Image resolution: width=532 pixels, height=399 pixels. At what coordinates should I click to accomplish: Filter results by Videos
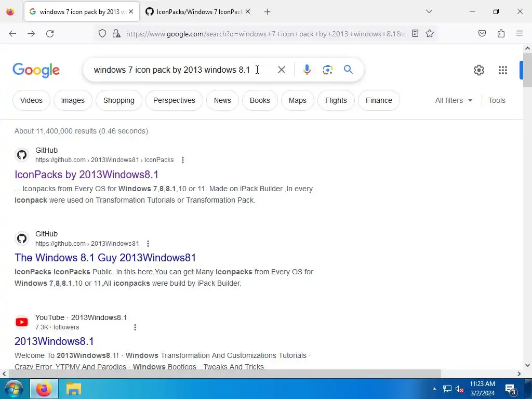(31, 100)
